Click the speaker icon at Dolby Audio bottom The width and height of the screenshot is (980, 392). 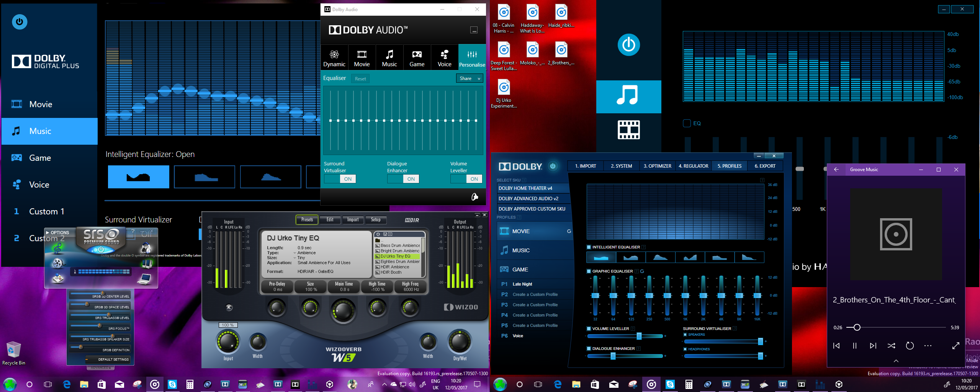coord(474,197)
